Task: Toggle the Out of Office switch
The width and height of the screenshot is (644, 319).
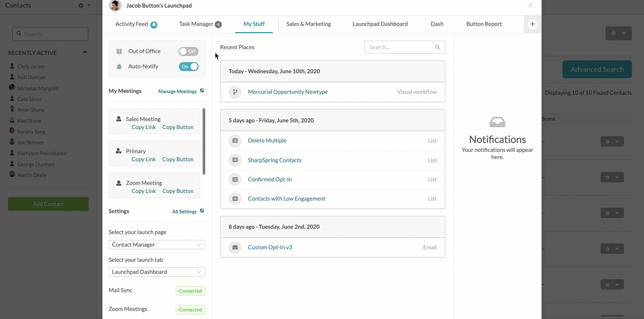Action: tap(188, 51)
